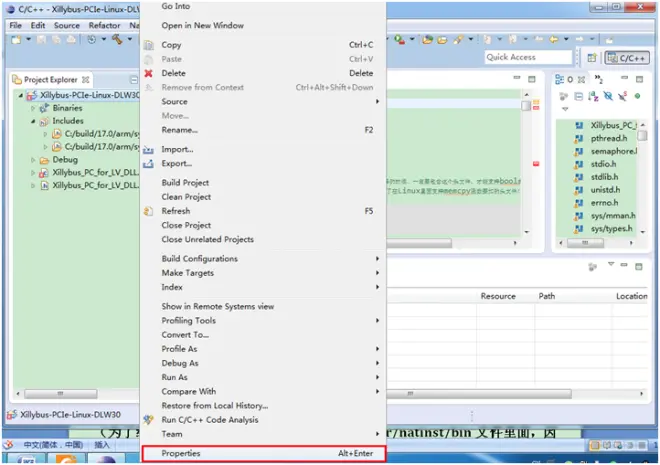Screen dimensions: 660x465
Task: Click the Copy icon in context menu
Action: coord(149,45)
